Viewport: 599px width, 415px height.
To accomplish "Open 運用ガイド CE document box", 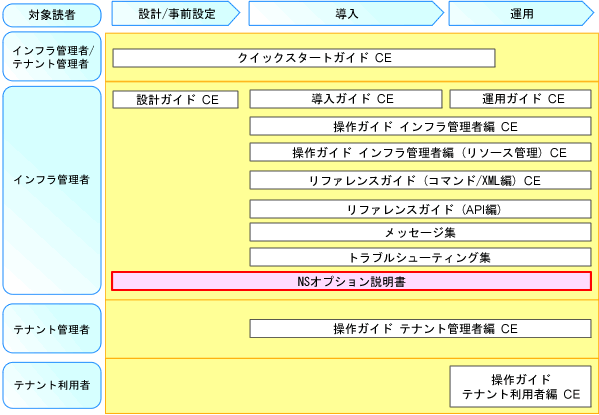I will [521, 99].
